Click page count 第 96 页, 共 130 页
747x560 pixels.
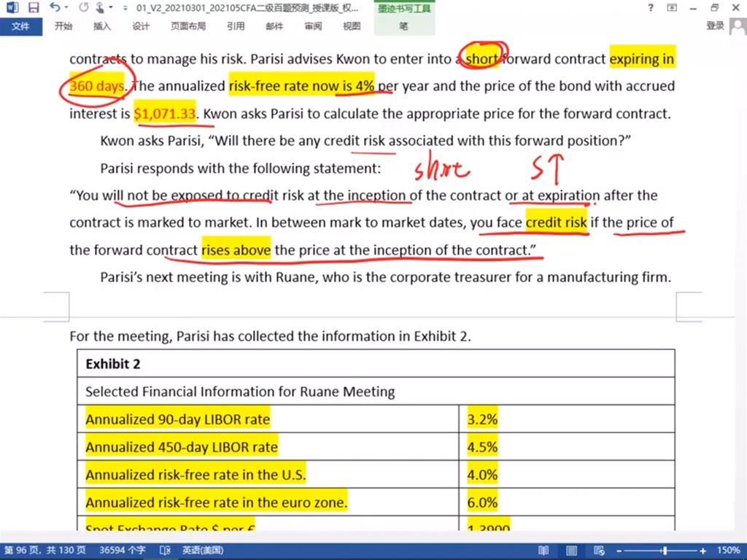tap(45, 550)
